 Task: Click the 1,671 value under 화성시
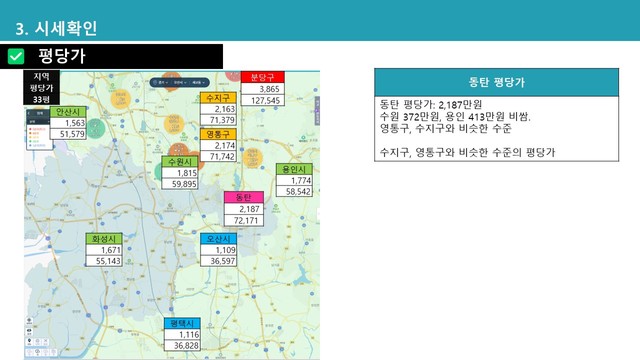click(104, 250)
